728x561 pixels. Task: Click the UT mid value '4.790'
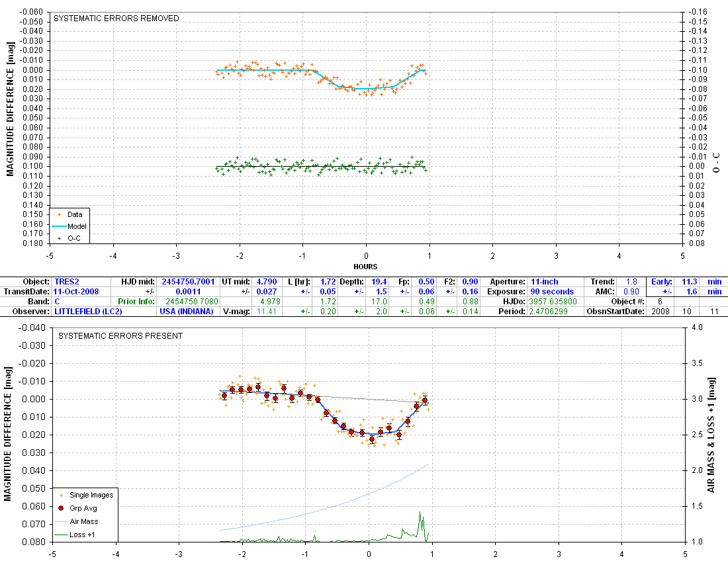(x=267, y=282)
